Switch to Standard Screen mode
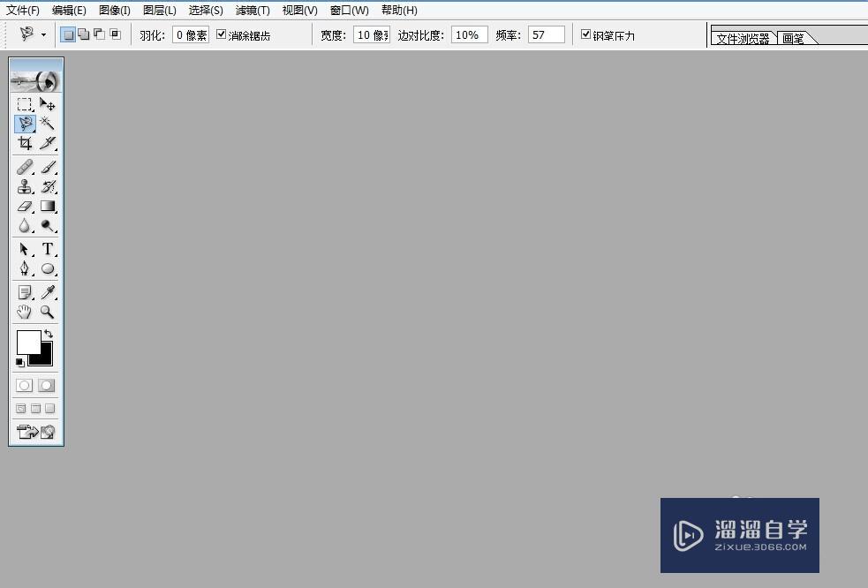Viewport: 868px width, 588px height. (x=21, y=409)
